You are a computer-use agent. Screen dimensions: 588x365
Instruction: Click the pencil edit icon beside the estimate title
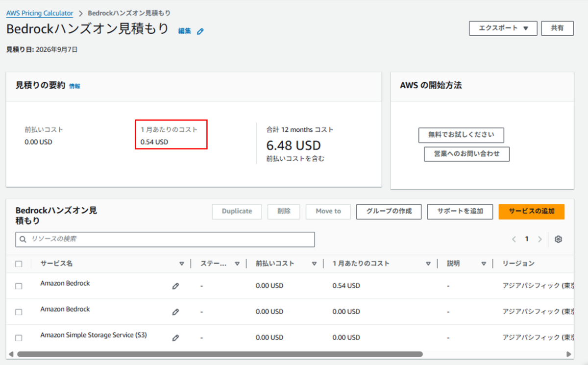coord(200,31)
